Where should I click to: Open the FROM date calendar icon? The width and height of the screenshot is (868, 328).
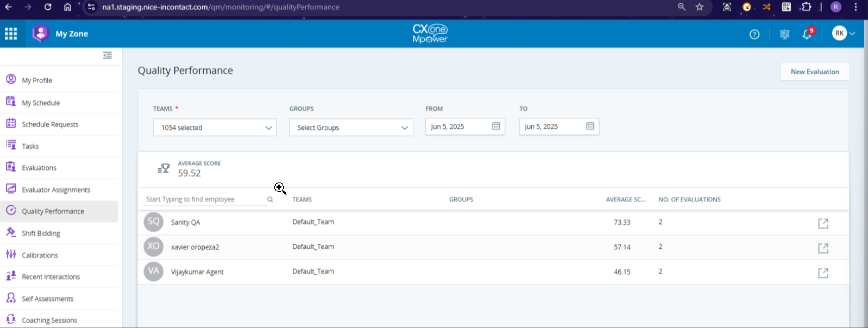click(496, 126)
